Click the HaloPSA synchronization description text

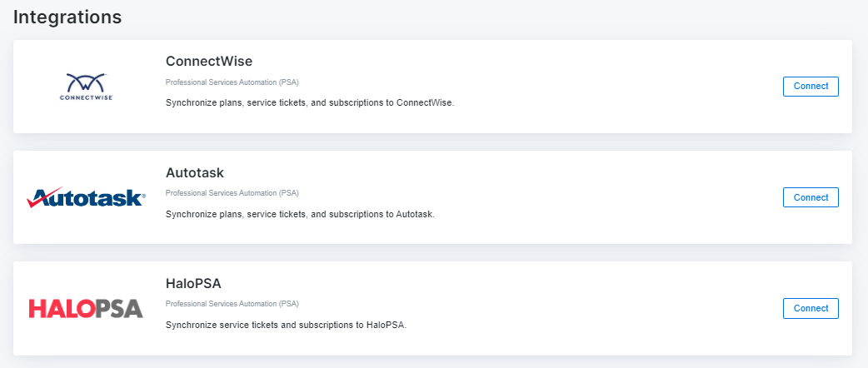286,325
